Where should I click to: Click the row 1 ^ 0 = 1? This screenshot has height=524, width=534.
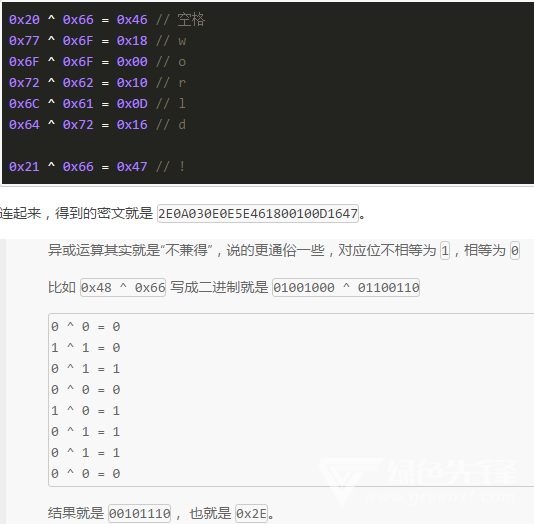pyautogui.click(x=85, y=411)
